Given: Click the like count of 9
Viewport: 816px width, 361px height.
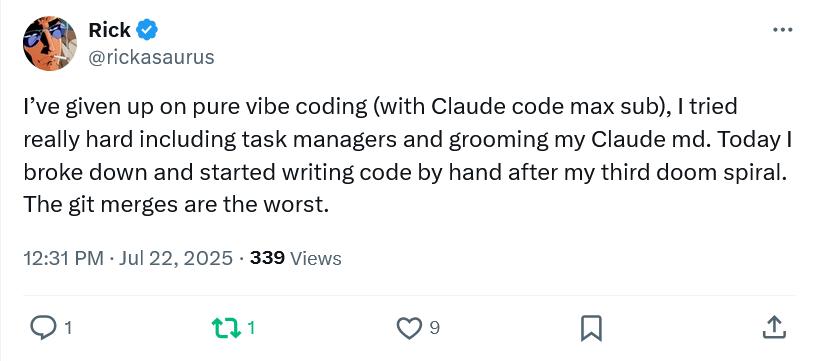Looking at the screenshot, I should pos(435,328).
